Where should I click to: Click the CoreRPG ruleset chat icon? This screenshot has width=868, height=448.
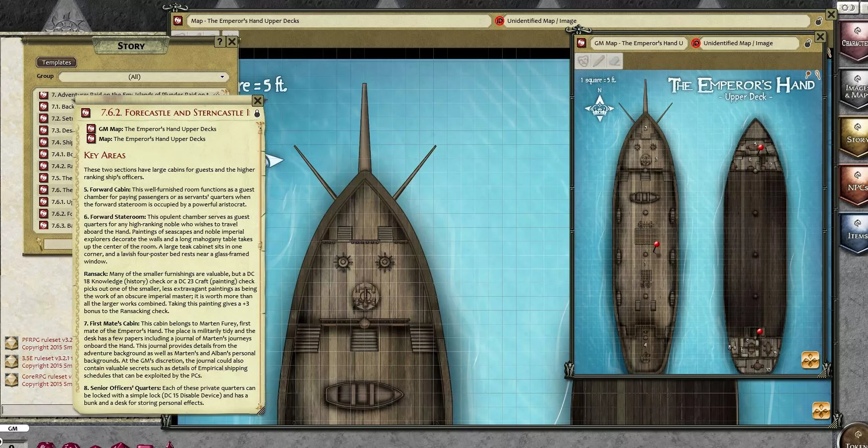click(x=11, y=380)
